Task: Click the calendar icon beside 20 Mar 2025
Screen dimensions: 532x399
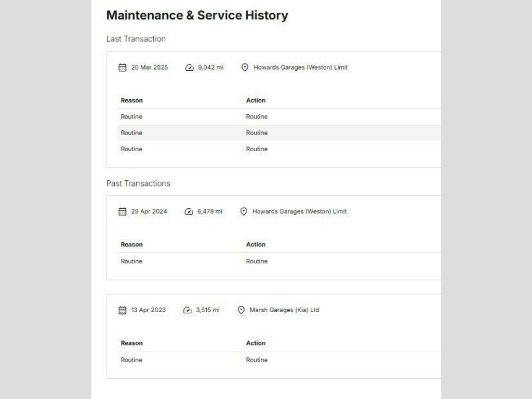Action: 123,68
